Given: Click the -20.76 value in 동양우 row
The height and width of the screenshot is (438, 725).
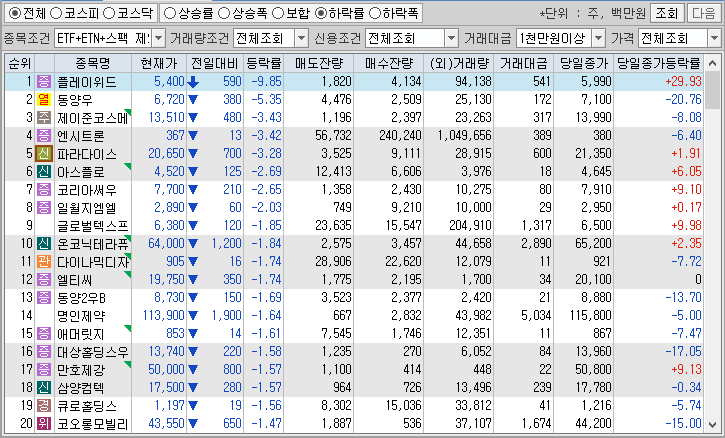Looking at the screenshot, I should pos(683,99).
